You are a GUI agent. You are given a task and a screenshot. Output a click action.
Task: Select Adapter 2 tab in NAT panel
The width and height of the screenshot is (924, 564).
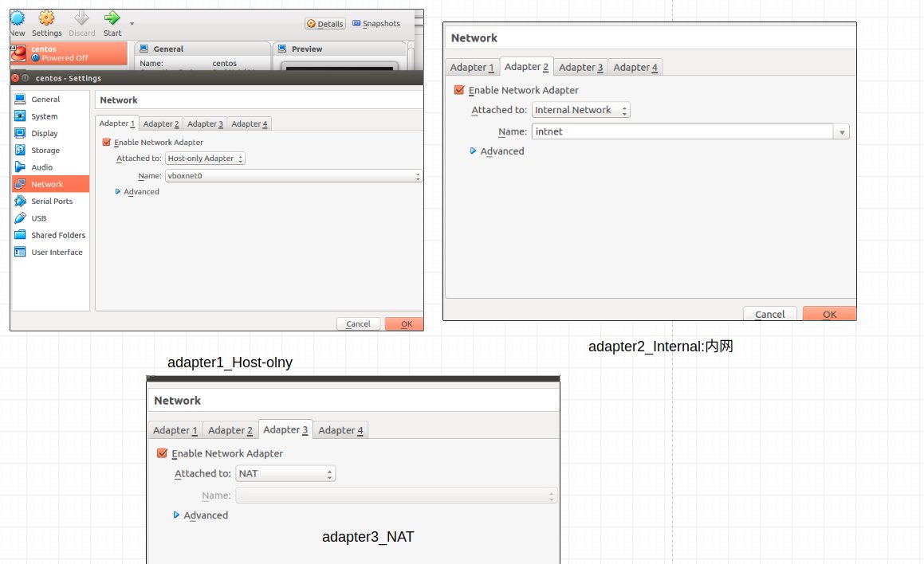230,430
